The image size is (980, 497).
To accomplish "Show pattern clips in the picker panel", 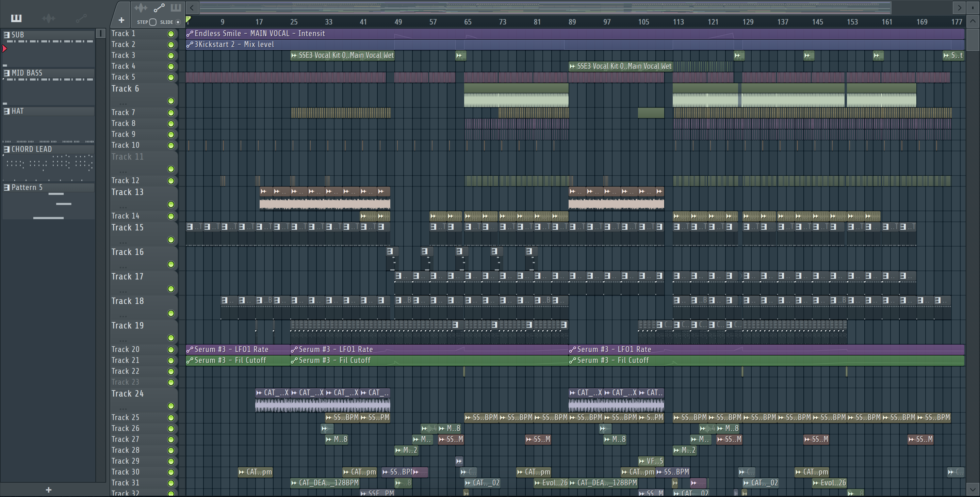I will 16,18.
